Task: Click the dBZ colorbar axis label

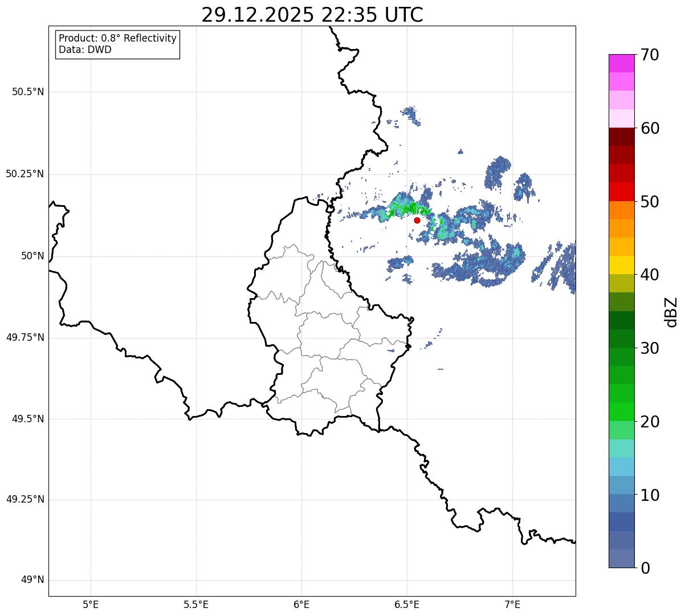Action: [671, 312]
